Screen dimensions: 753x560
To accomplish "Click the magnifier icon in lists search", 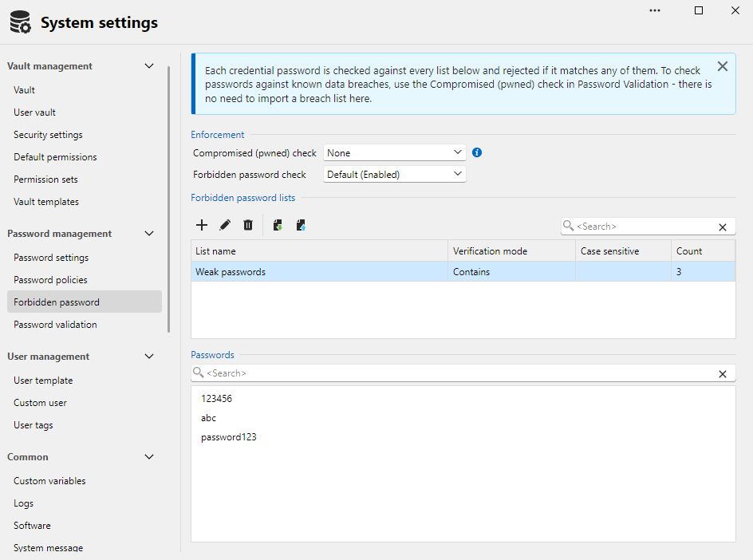I will point(568,226).
